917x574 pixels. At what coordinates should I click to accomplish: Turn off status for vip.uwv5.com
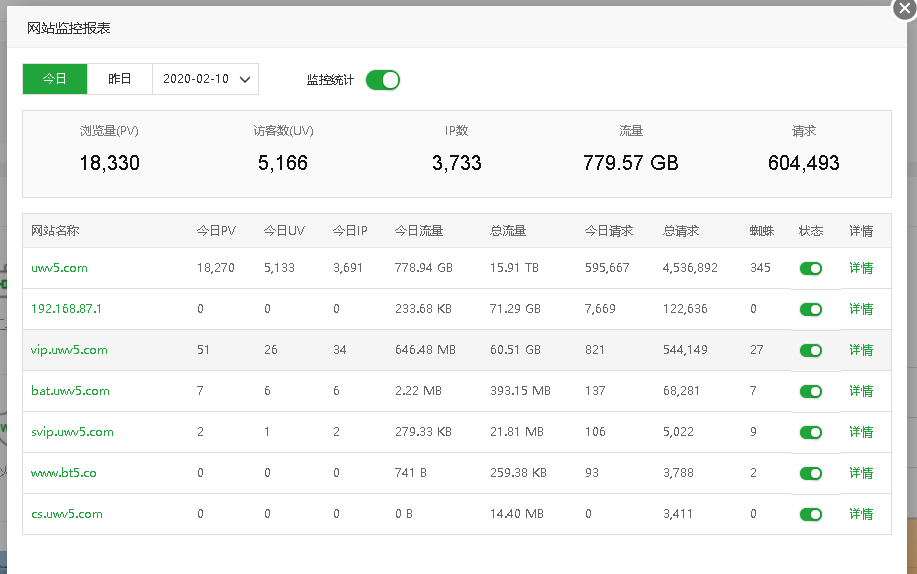[x=810, y=351]
